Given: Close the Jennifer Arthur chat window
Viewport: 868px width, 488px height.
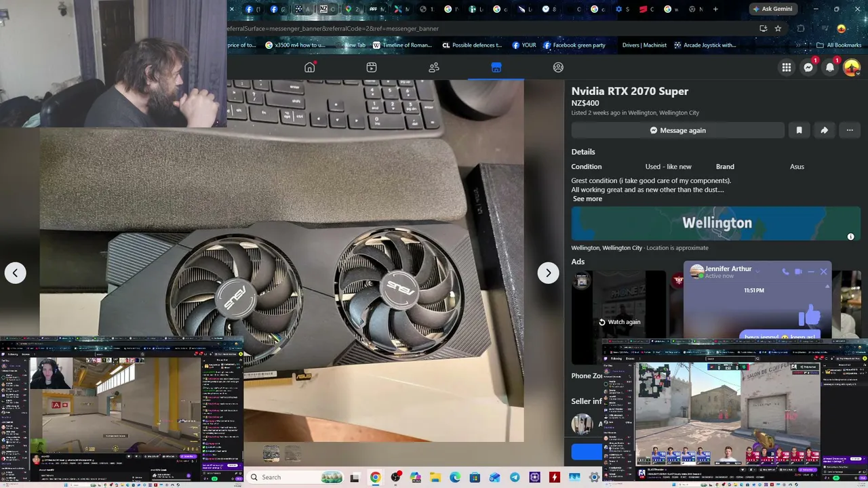Looking at the screenshot, I should tap(823, 272).
